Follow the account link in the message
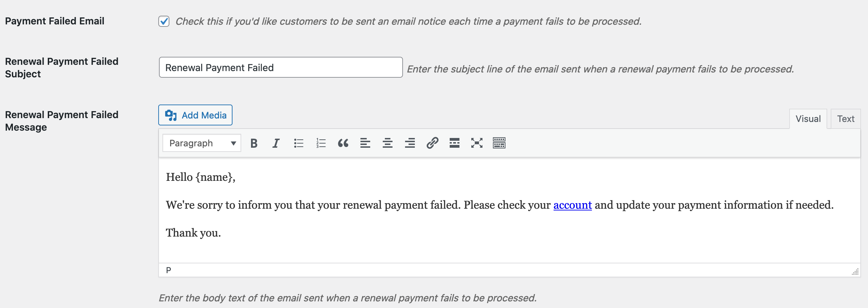This screenshot has width=868, height=308. tap(572, 205)
